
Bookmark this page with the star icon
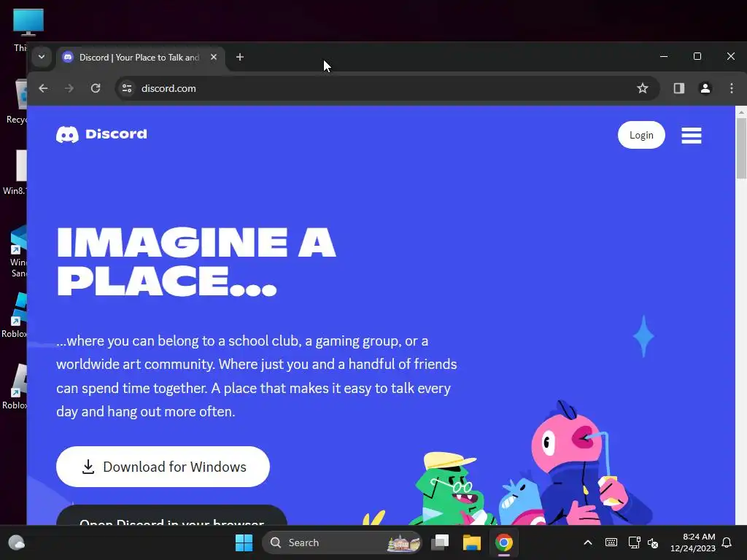643,88
